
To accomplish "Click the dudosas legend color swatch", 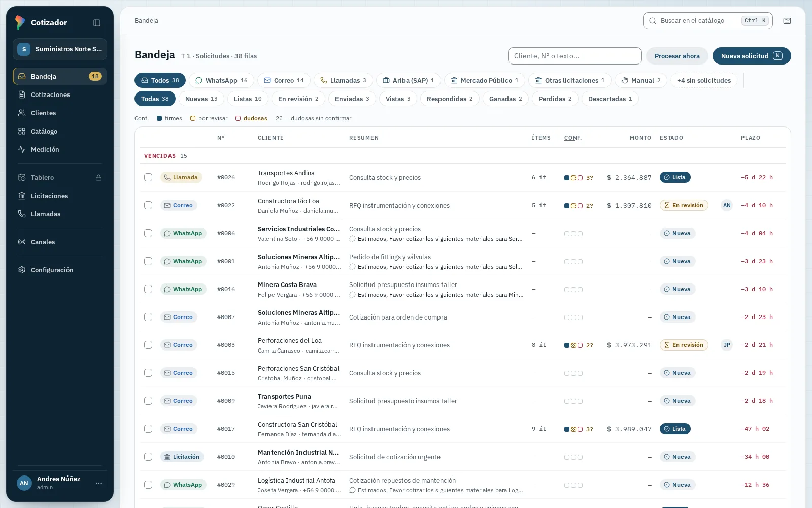I will [x=238, y=118].
